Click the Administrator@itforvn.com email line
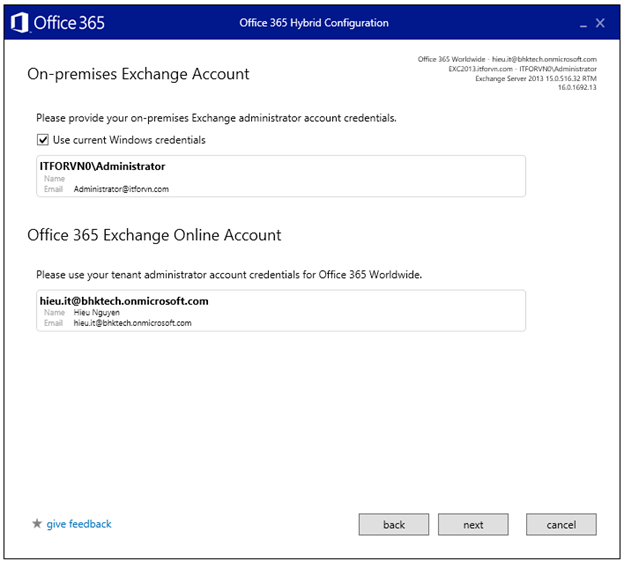631x561 pixels. [121, 189]
